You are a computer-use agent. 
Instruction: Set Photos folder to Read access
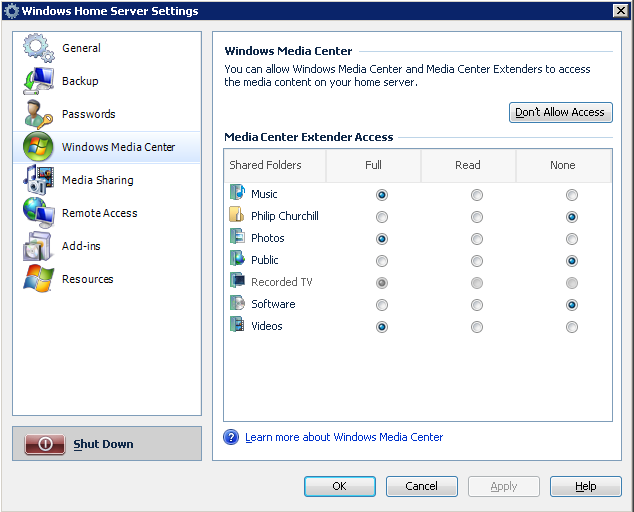(x=477, y=239)
